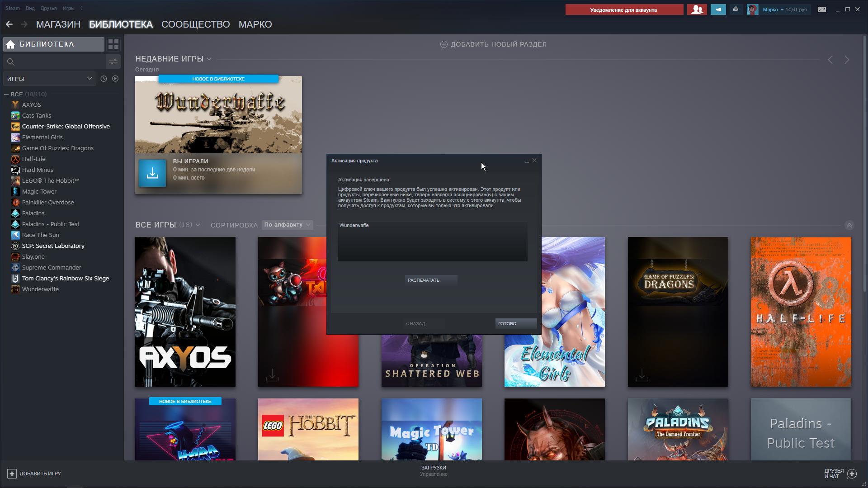Click plus icon for adding a new shelf
Viewport: 868px width, 488px height.
(x=444, y=44)
